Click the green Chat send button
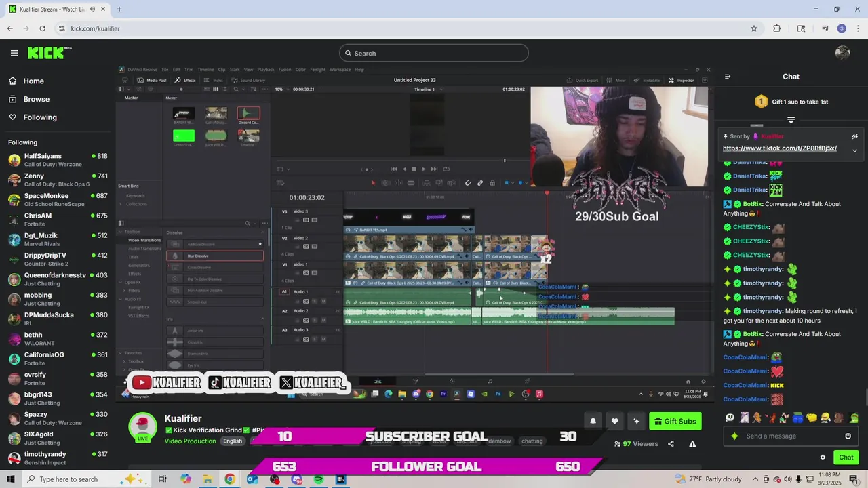 tap(846, 457)
